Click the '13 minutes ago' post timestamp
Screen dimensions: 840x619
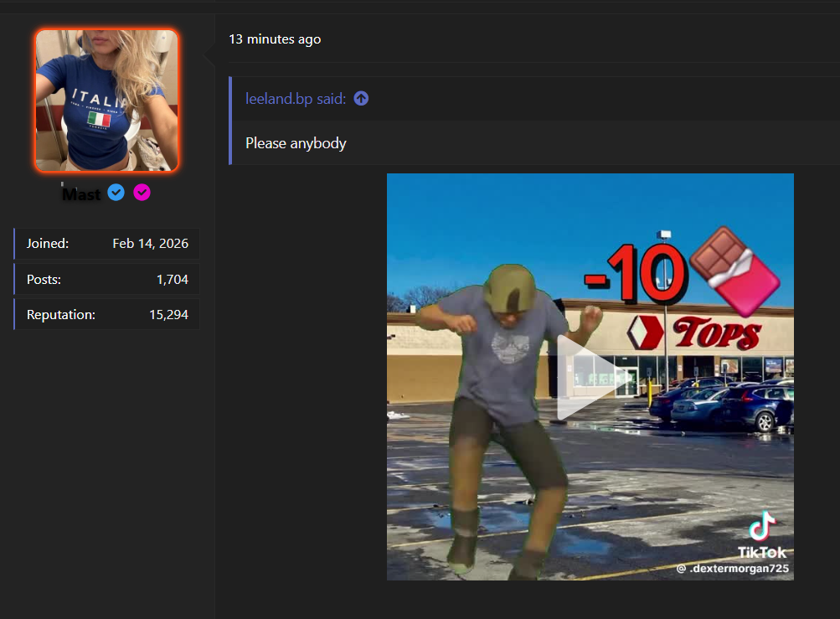pos(275,39)
